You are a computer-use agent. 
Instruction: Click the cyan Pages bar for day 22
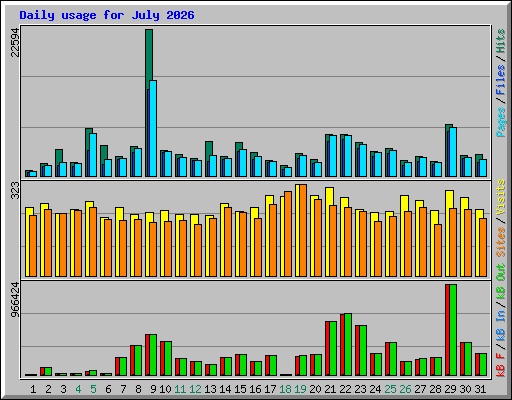point(348,156)
